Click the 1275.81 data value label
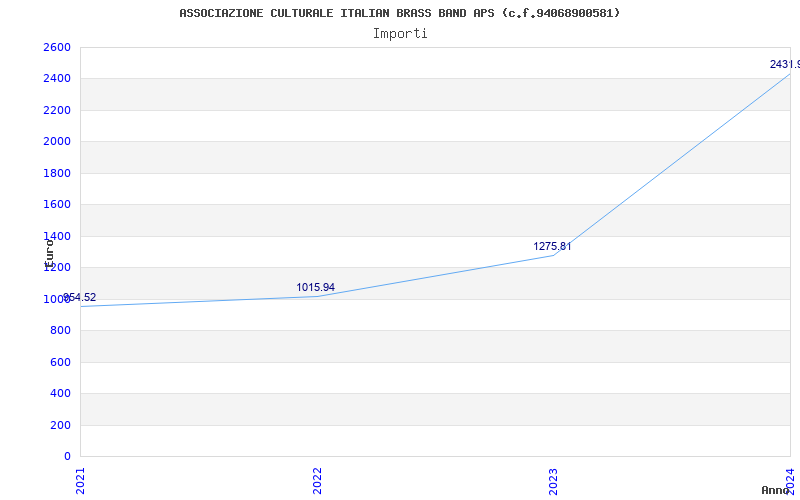Viewport: 800px width, 500px height. [552, 246]
